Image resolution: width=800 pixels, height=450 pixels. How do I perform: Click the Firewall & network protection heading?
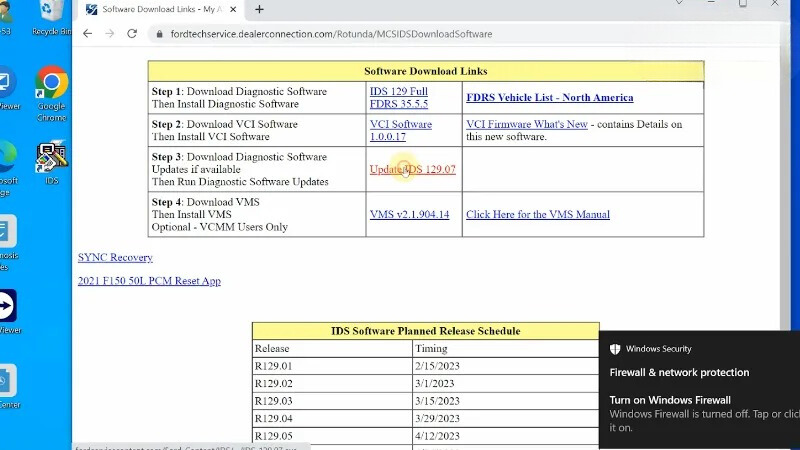[679, 372]
